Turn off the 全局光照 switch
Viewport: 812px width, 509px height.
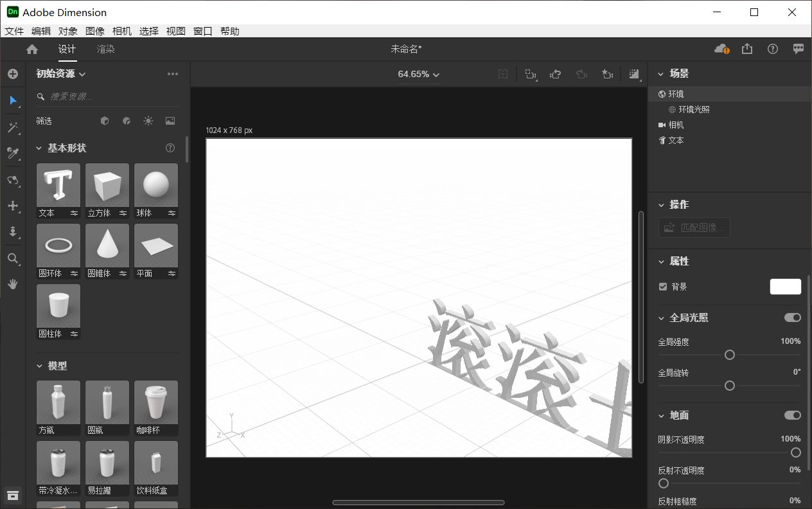793,317
